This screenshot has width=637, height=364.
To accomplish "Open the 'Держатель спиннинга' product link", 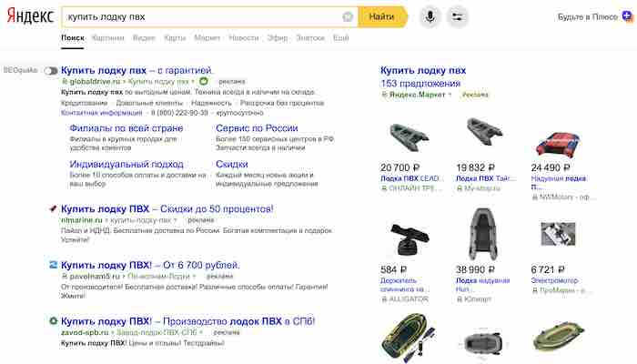I will pyautogui.click(x=403, y=285).
